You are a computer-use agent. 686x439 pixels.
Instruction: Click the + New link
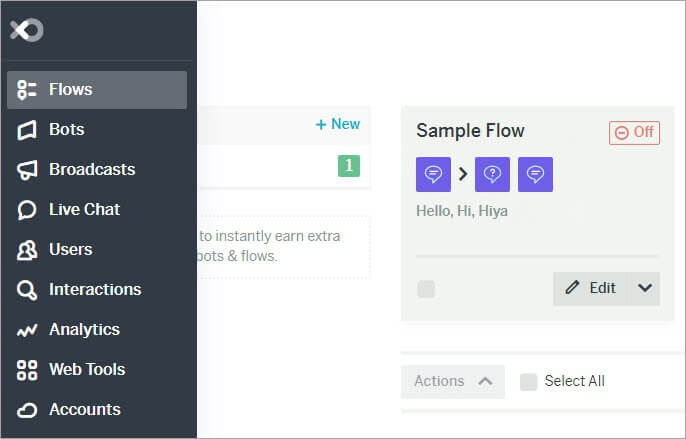pos(338,124)
